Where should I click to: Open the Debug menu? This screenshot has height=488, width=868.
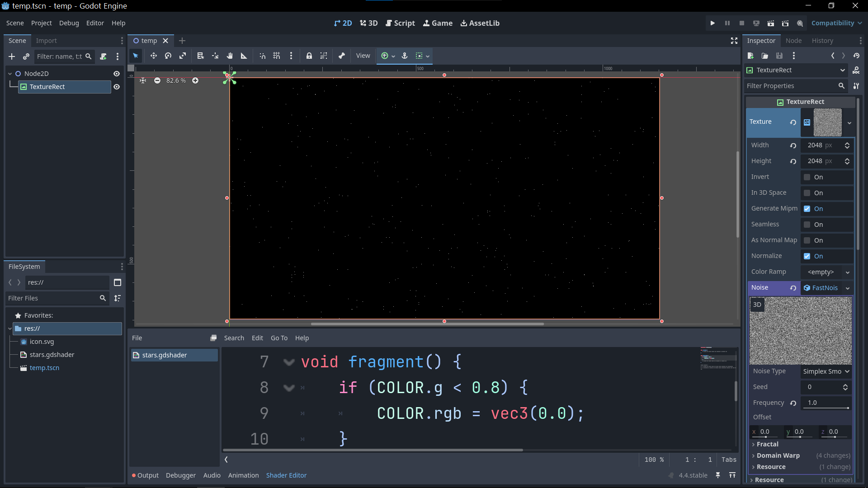69,23
